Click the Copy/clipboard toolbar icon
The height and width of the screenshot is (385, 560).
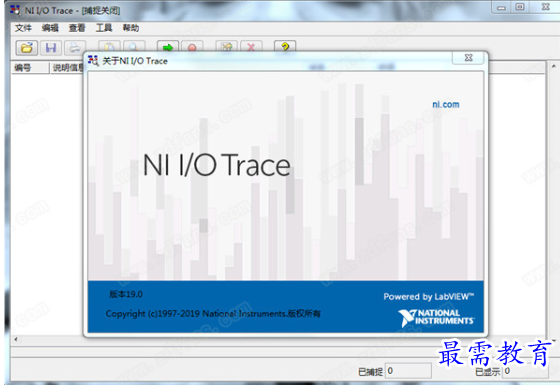click(x=109, y=46)
